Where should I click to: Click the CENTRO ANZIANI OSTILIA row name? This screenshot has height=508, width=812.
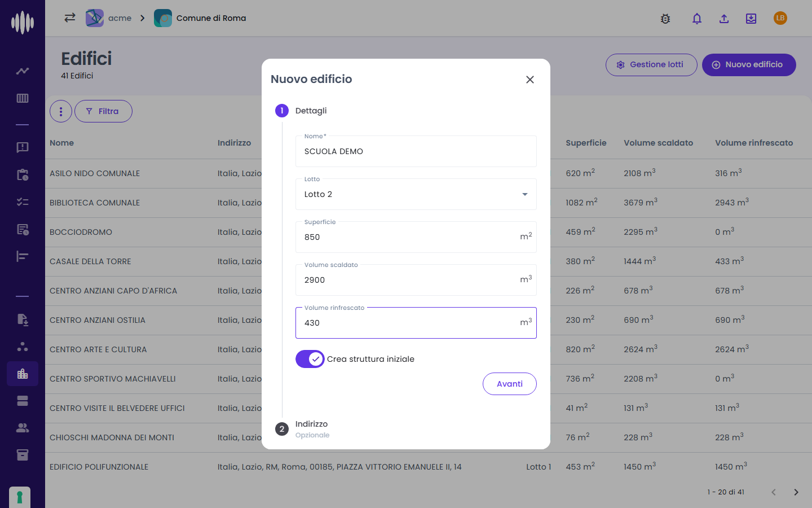pyautogui.click(x=98, y=320)
